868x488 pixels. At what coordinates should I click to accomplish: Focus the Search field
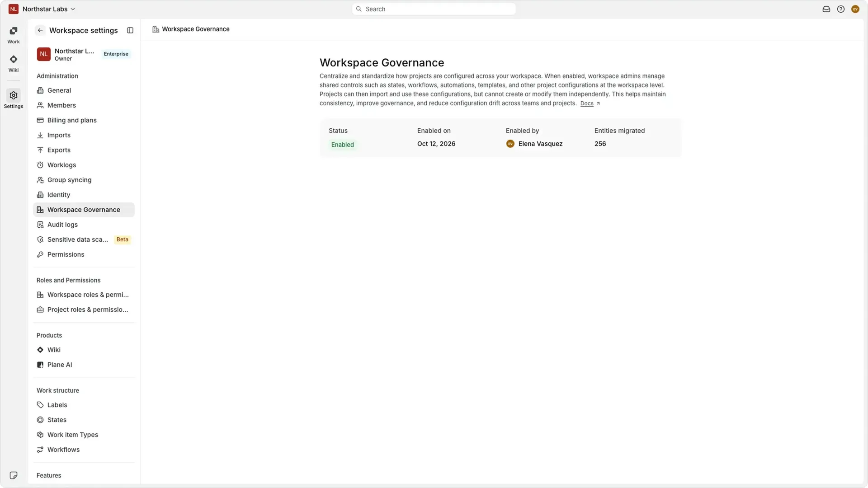[x=434, y=9]
